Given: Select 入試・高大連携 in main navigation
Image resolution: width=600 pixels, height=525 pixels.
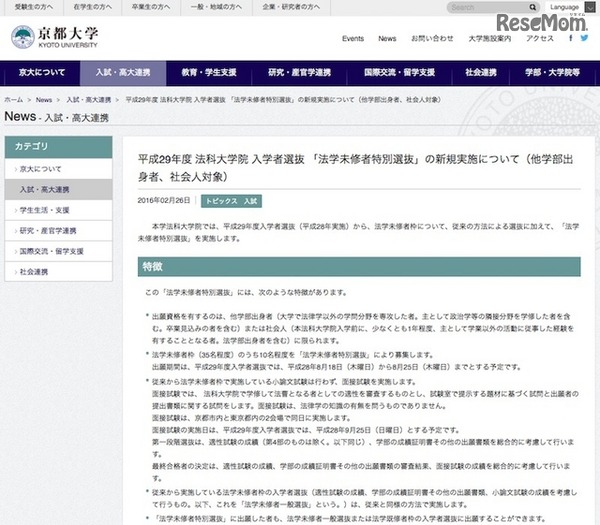Looking at the screenshot, I should (x=123, y=72).
